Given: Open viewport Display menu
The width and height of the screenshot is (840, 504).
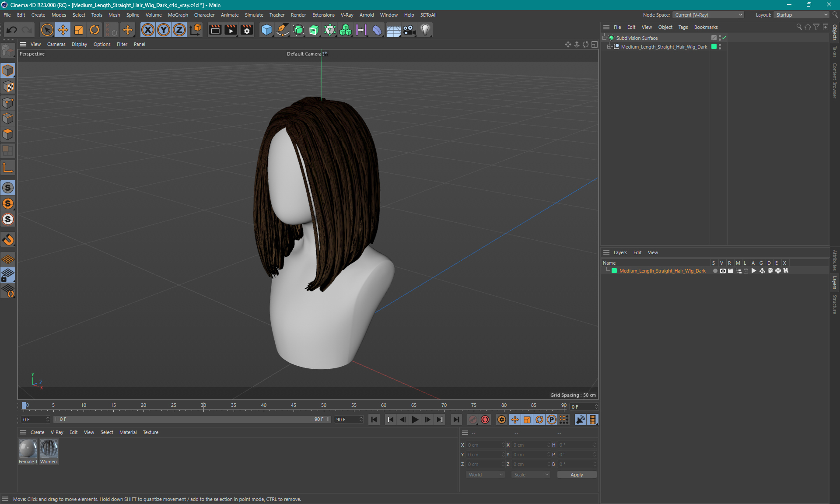Looking at the screenshot, I should pos(79,44).
